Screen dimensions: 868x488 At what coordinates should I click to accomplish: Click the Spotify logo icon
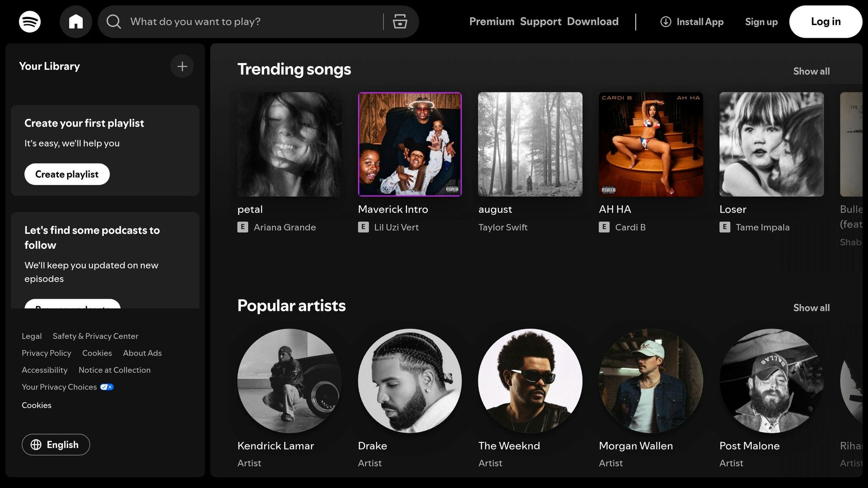point(30,22)
